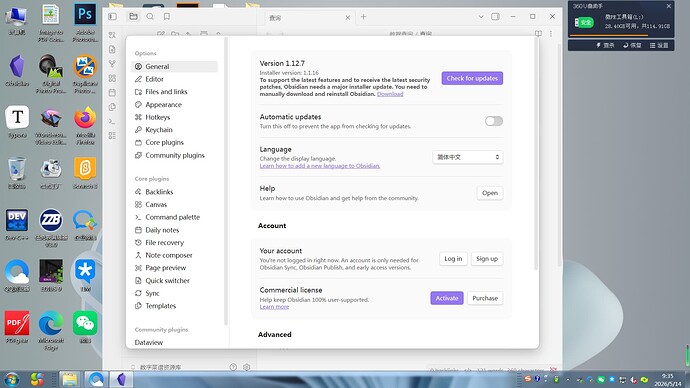The image size is (690, 388).
Task: Toggle the Obsidian left sidebar collapse icon
Action: (113, 17)
